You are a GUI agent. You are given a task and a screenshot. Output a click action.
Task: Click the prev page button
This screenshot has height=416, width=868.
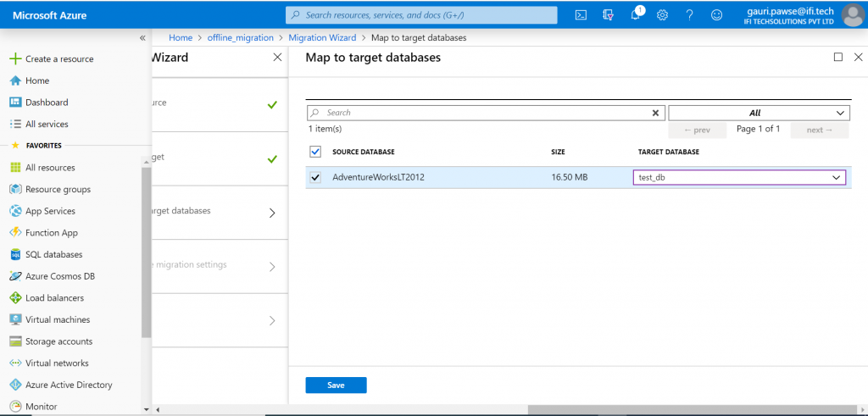(x=697, y=130)
